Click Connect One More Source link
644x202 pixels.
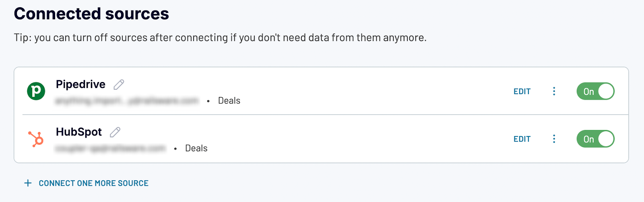click(x=93, y=183)
